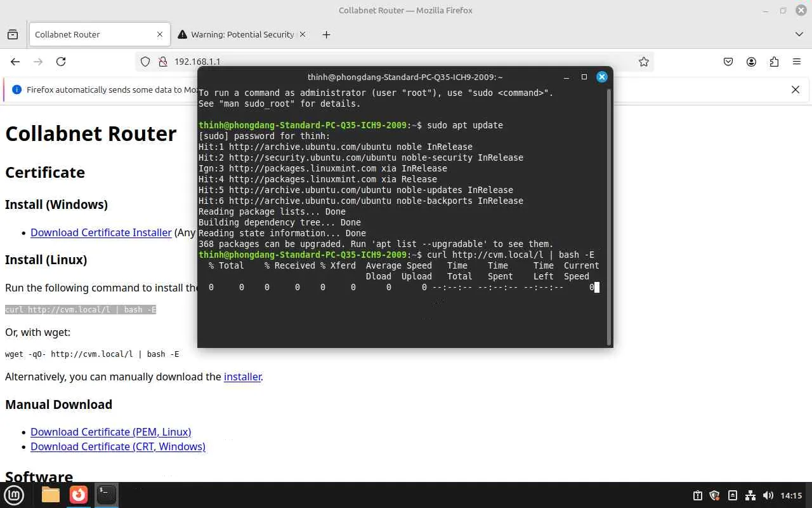Minimize the Firefox window

(764, 10)
